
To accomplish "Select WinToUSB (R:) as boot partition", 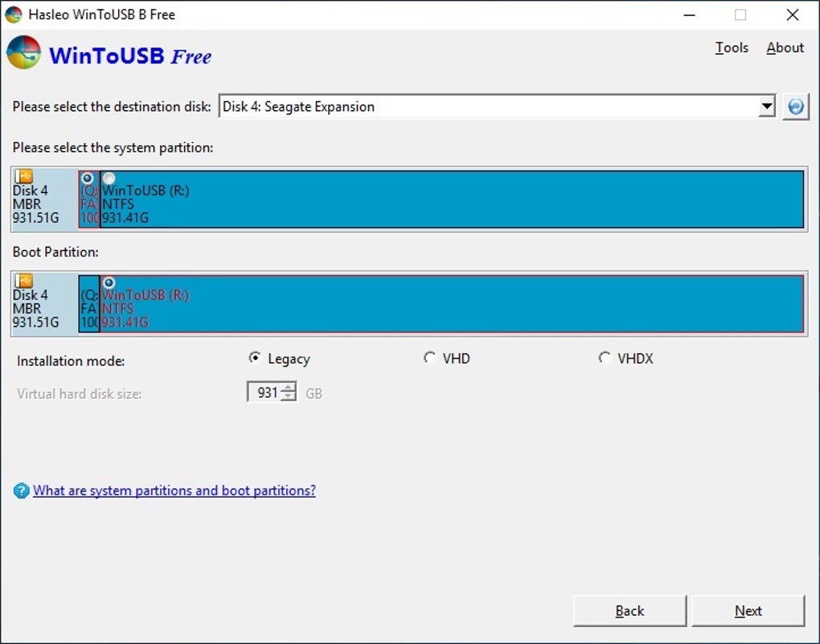I will pyautogui.click(x=109, y=282).
